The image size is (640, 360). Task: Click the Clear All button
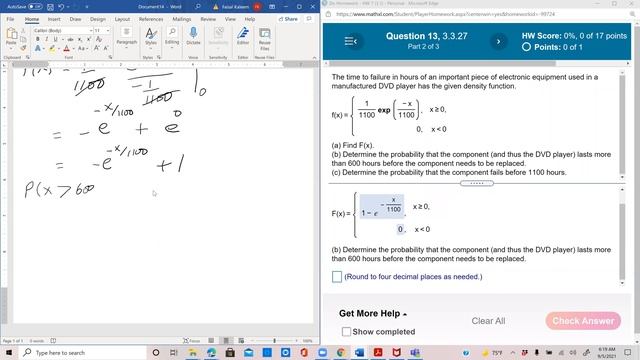coord(488,321)
